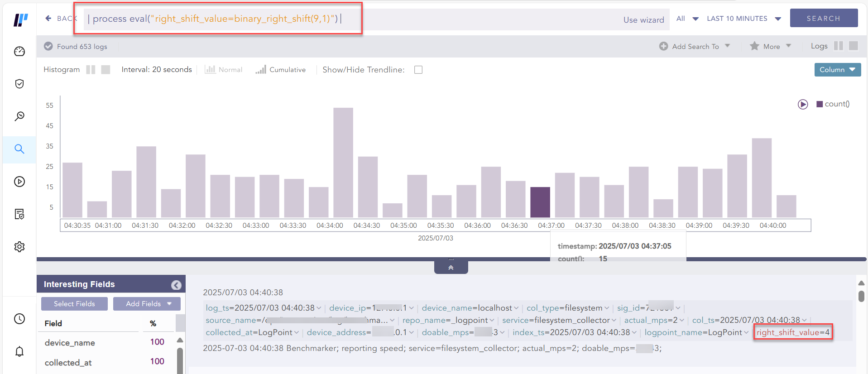Open the Search magnifier icon in sidebar
This screenshot has width=868, height=374.
(19, 149)
